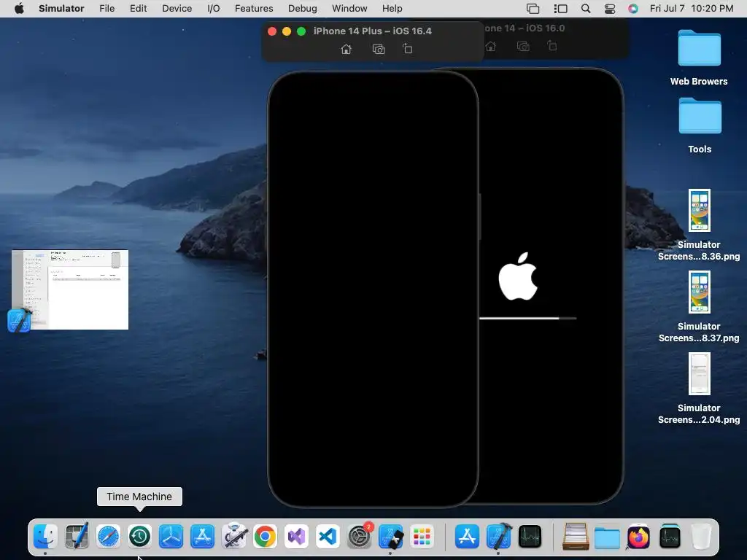Open App Store icon beside Automator
This screenshot has width=747, height=560.
coord(203,537)
